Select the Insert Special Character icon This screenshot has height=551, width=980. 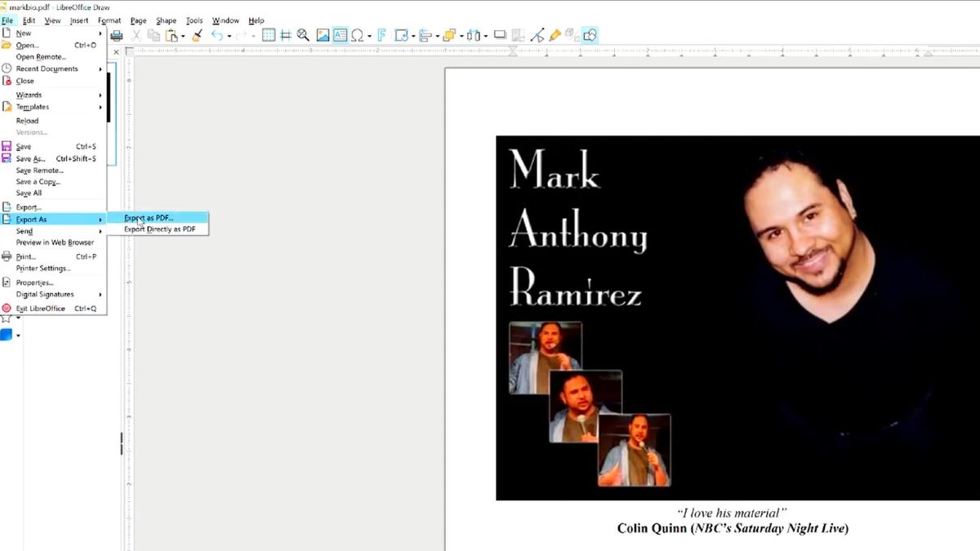[358, 34]
